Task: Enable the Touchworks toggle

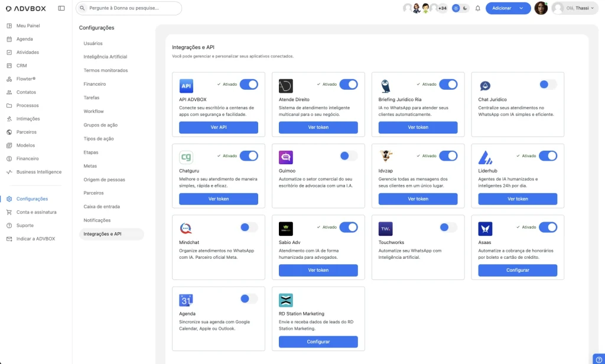Action: pos(448,227)
